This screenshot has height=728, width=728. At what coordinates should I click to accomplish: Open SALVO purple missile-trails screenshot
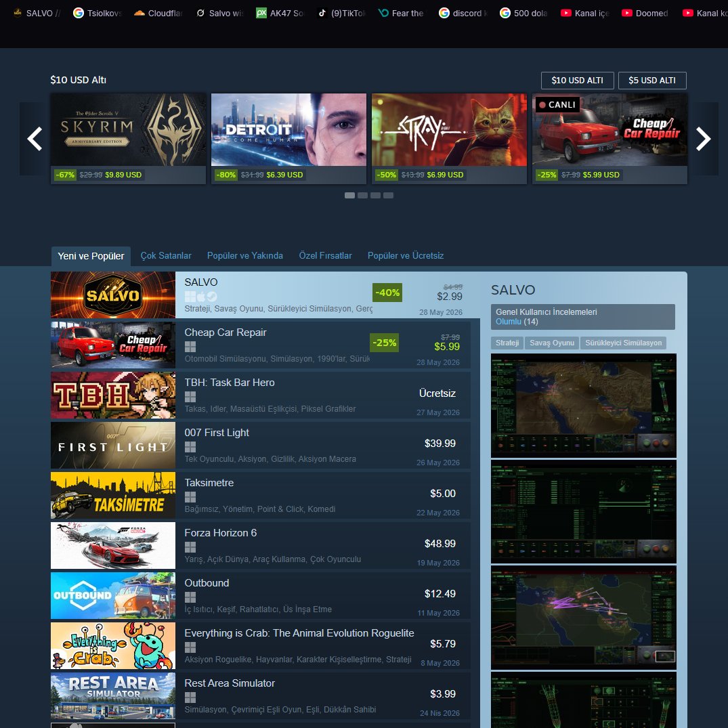[584, 618]
